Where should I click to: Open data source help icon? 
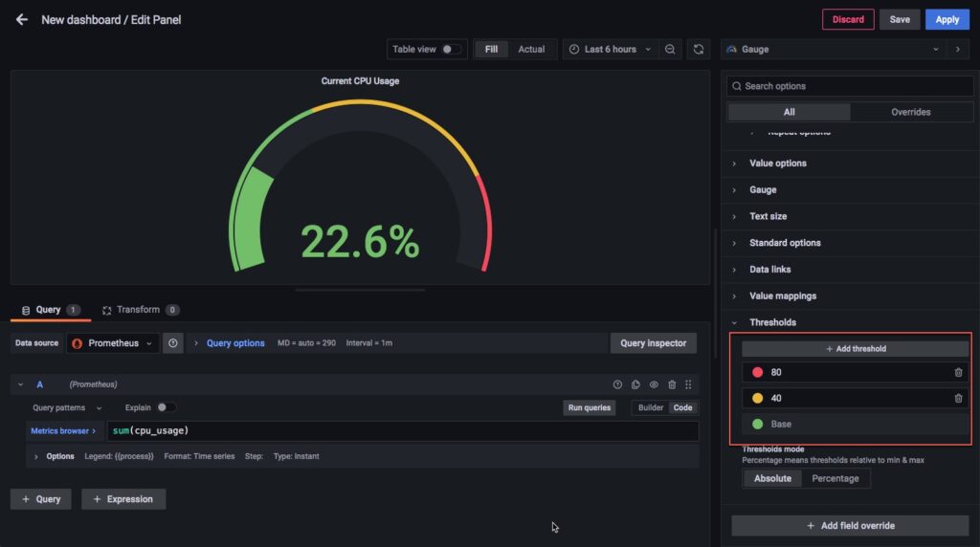pos(173,342)
